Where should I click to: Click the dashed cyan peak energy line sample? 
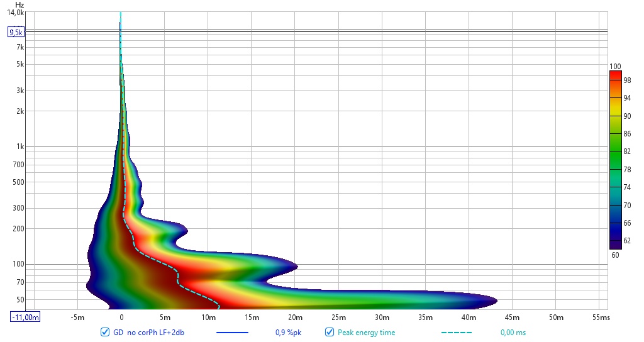click(x=457, y=333)
